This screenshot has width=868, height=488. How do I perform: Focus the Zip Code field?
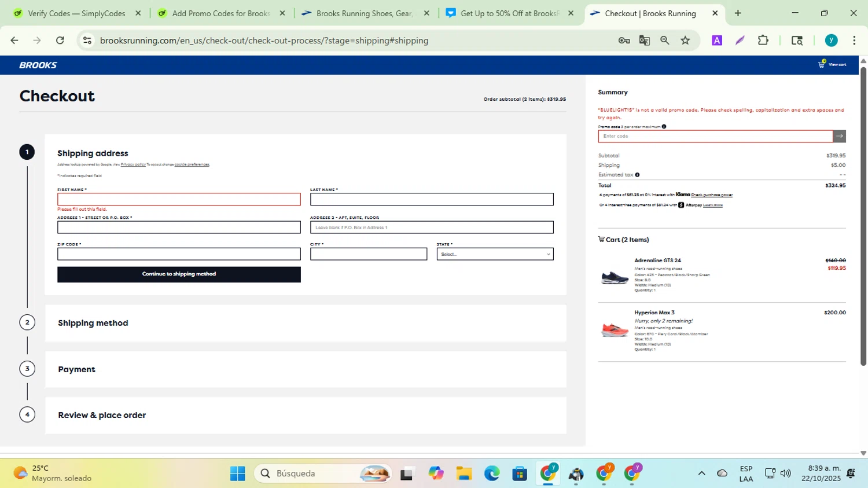[179, 254]
